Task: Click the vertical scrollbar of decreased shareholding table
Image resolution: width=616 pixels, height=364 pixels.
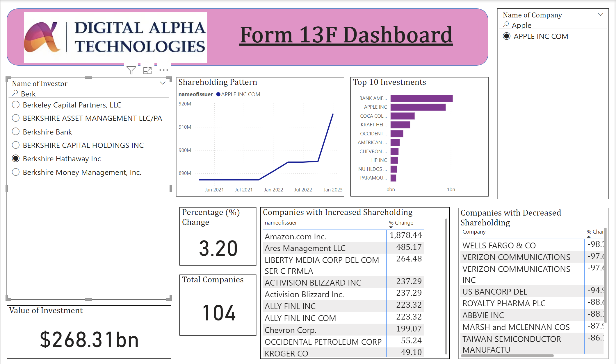Action: tap(605, 275)
